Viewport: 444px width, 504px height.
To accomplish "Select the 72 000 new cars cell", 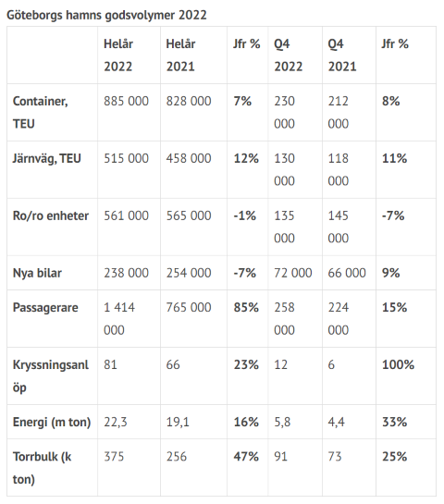I will [x=293, y=273].
